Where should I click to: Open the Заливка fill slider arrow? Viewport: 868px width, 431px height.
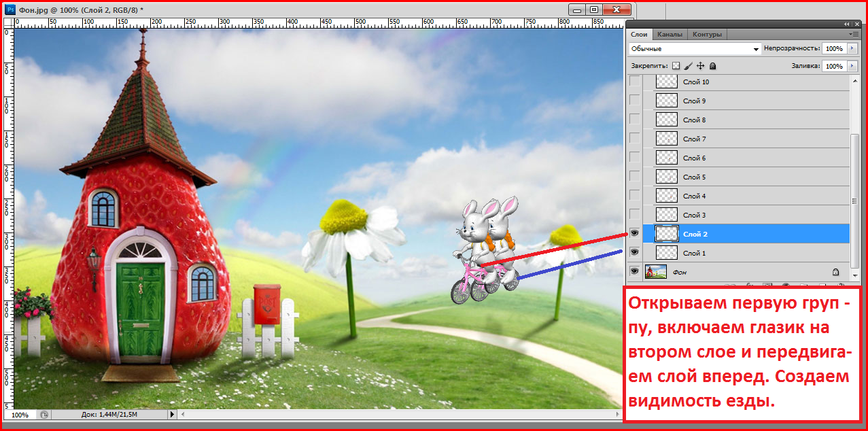click(x=852, y=66)
